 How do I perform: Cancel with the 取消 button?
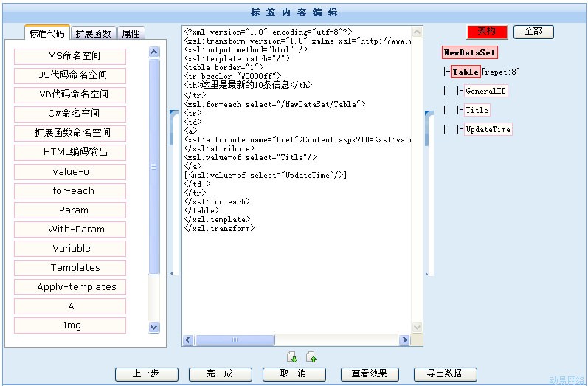tap(294, 374)
